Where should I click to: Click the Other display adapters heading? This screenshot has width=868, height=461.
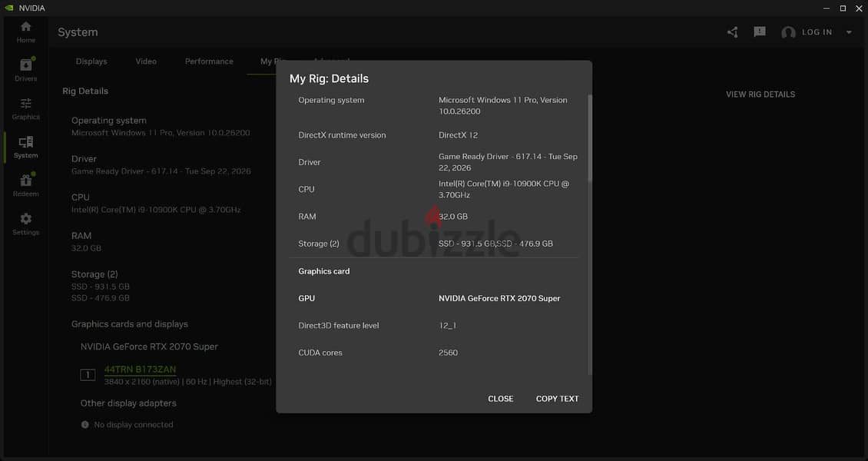[x=128, y=403]
